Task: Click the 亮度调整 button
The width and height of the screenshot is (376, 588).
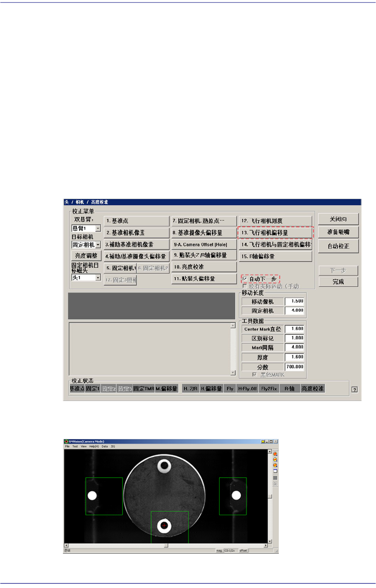Action: [86, 256]
